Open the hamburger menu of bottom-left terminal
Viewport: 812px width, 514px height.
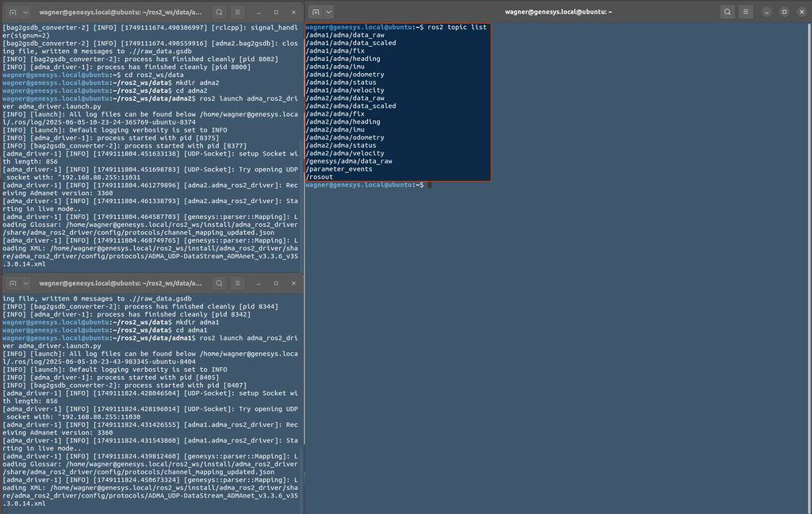coord(238,283)
